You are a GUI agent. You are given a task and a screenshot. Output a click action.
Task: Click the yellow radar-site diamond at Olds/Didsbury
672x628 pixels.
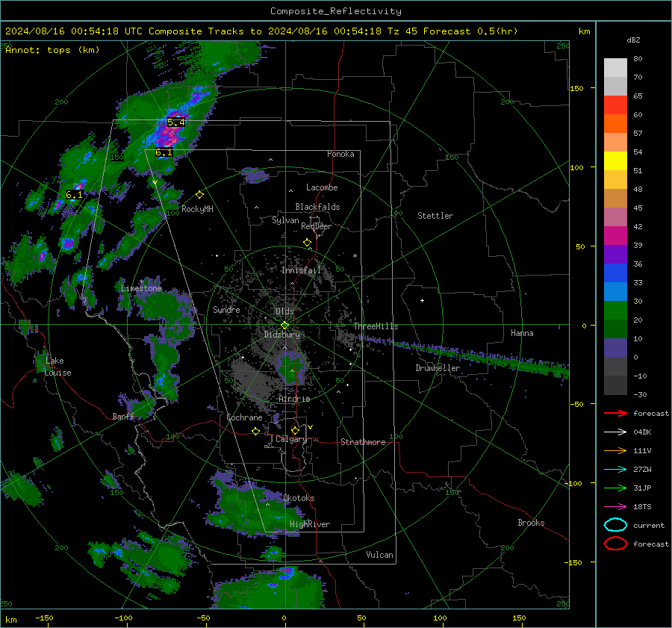click(x=285, y=326)
